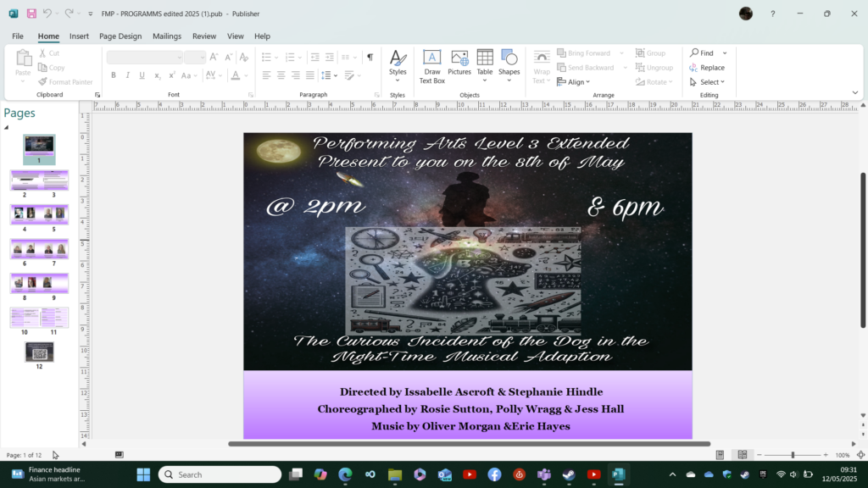Toggle Center text alignment
This screenshot has height=488, width=868.
click(x=281, y=75)
